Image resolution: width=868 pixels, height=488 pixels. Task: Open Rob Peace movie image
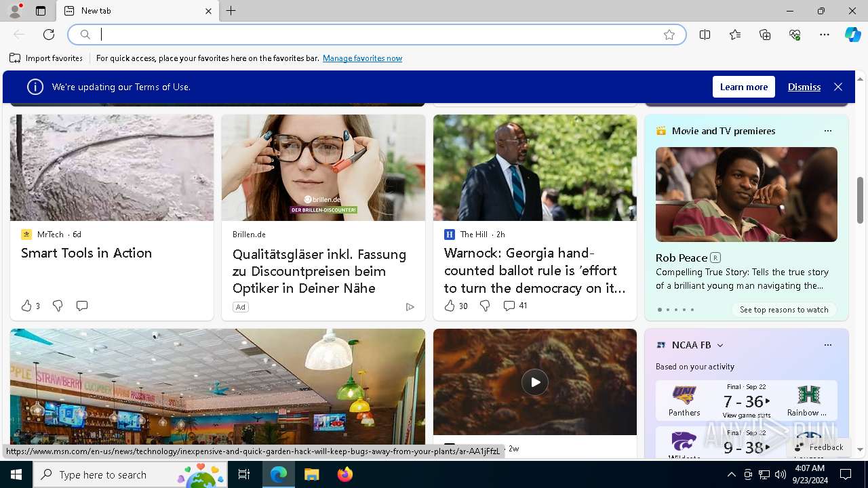[747, 195]
